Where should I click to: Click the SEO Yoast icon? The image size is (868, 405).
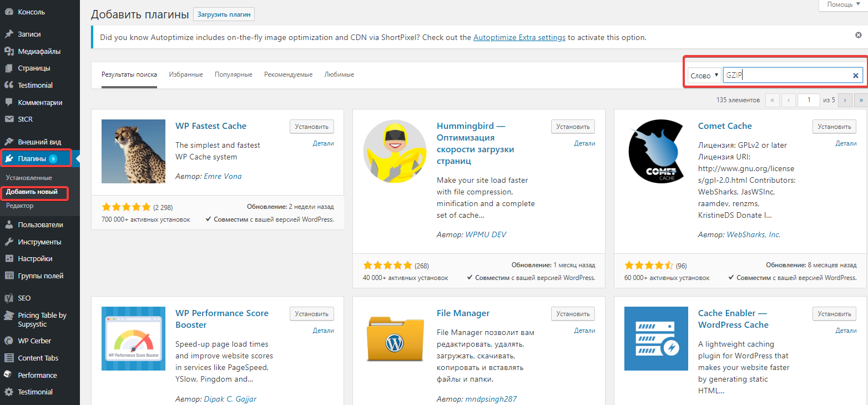coord(9,298)
